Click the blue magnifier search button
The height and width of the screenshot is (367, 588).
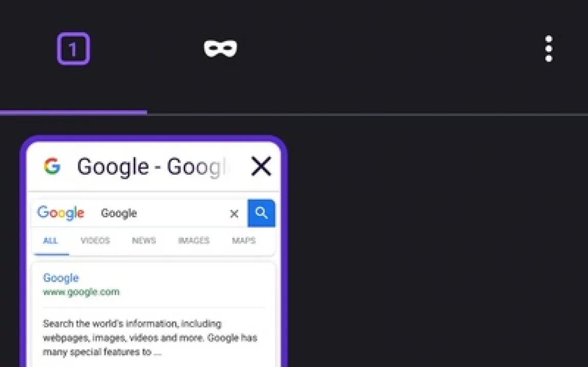click(x=261, y=213)
